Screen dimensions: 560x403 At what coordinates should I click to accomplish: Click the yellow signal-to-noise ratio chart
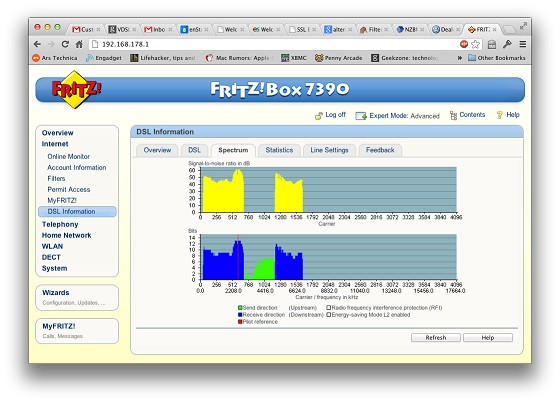328,190
